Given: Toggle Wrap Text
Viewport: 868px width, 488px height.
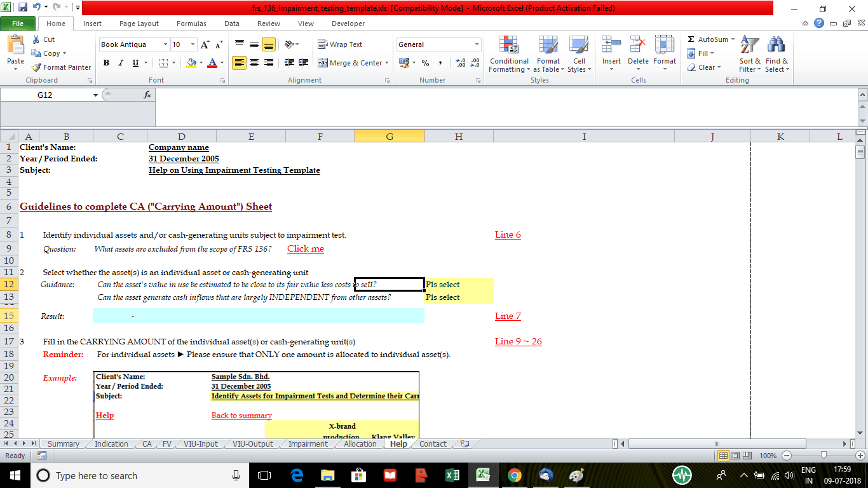Looking at the screenshot, I should tap(340, 44).
